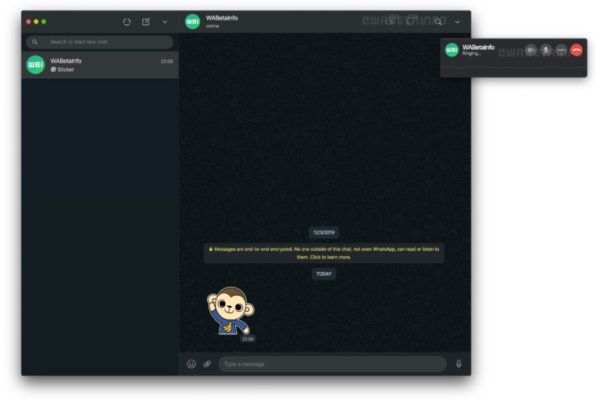Image resolution: width=600 pixels, height=400 pixels.
Task: Focus the Type a message field
Action: tap(333, 364)
